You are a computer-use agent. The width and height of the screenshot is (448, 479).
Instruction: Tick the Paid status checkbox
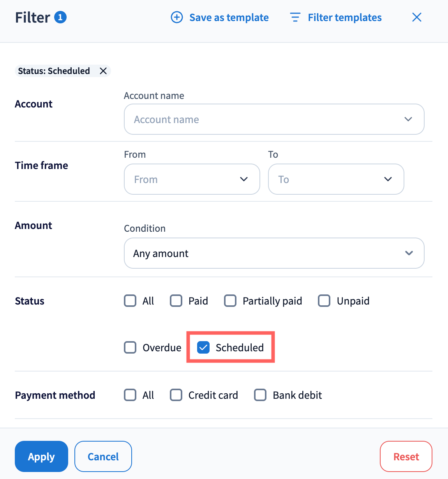tap(176, 301)
